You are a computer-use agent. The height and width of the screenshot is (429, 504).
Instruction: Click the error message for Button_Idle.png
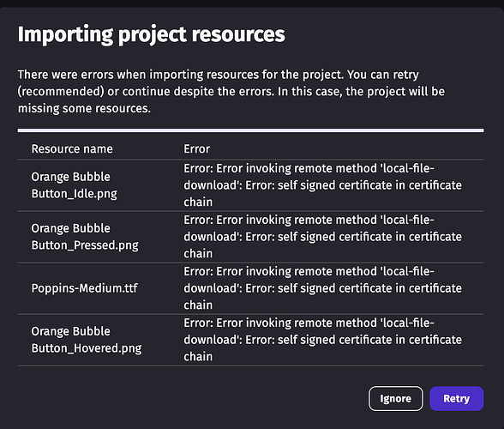tap(322, 185)
